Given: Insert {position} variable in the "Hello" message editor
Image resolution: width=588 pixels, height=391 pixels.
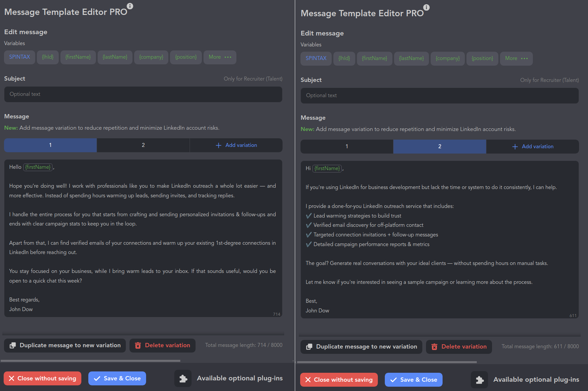Looking at the screenshot, I should click(x=186, y=57).
